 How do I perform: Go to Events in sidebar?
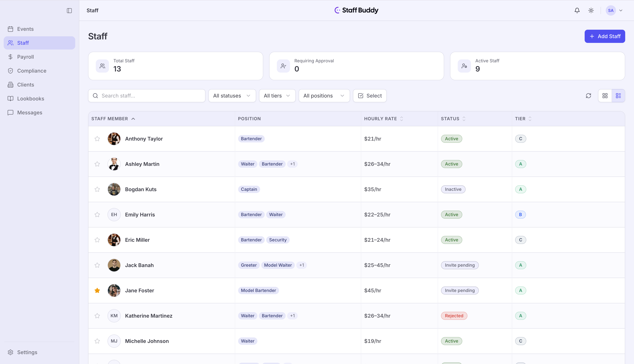(39, 29)
